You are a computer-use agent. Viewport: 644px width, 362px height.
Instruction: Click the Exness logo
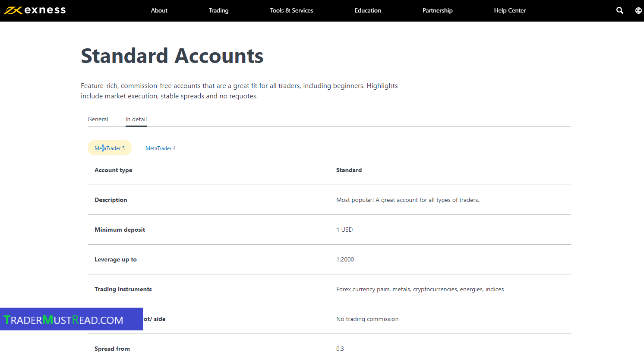tap(35, 10)
